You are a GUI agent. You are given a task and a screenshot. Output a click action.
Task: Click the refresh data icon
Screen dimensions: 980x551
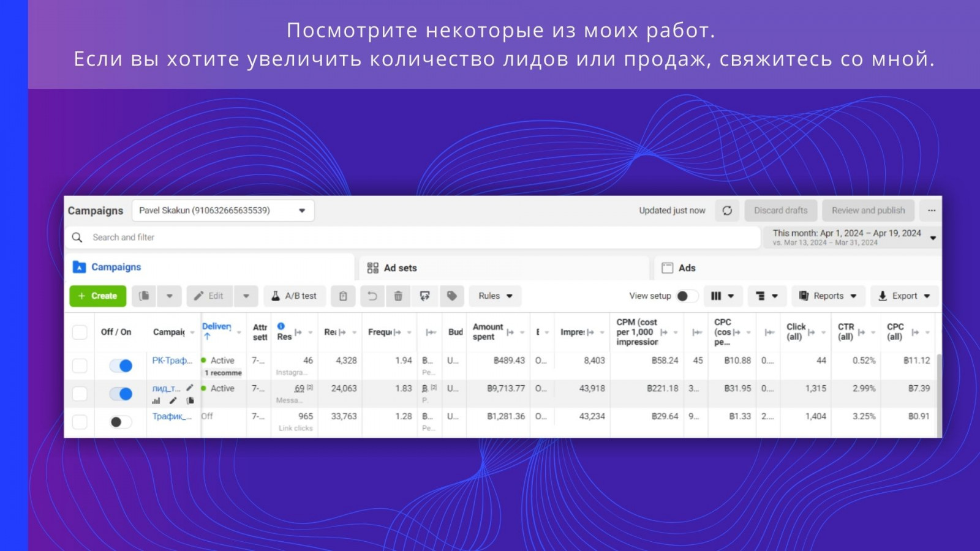coord(727,211)
